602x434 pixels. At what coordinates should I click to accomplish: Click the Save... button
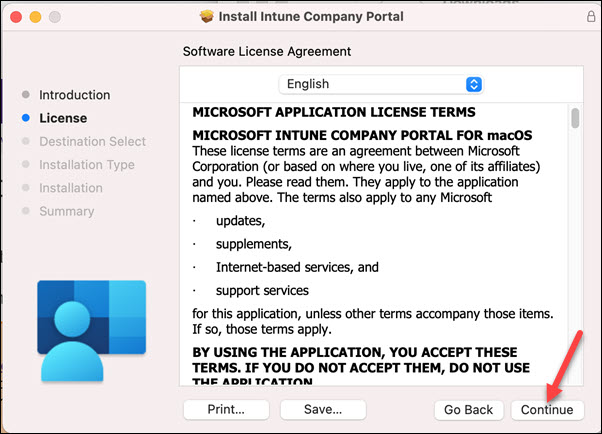pos(323,409)
